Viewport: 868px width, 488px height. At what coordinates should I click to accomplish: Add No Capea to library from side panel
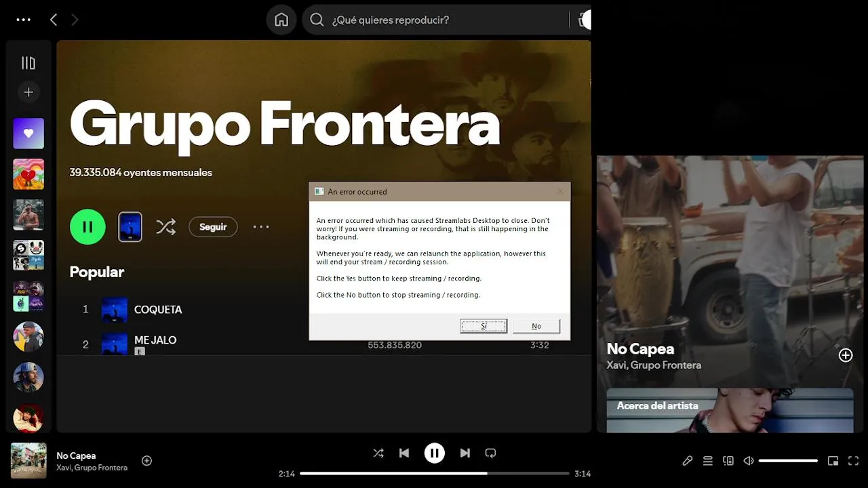click(846, 355)
